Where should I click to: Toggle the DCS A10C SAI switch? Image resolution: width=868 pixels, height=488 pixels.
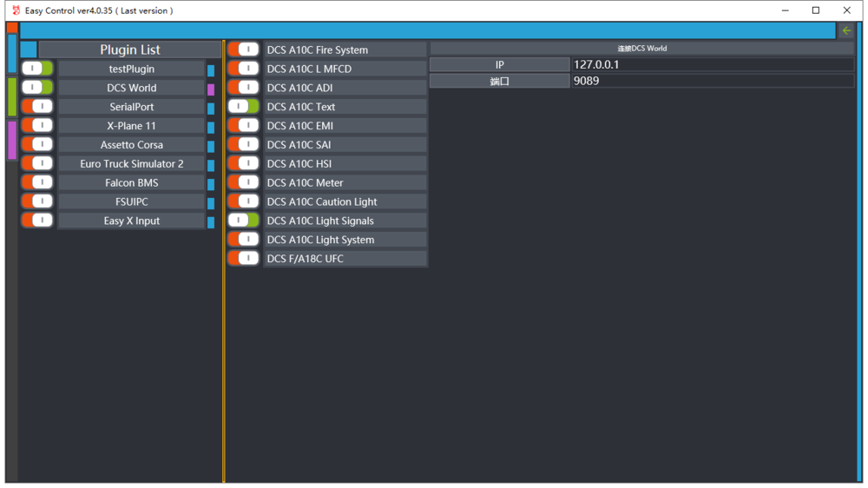244,144
